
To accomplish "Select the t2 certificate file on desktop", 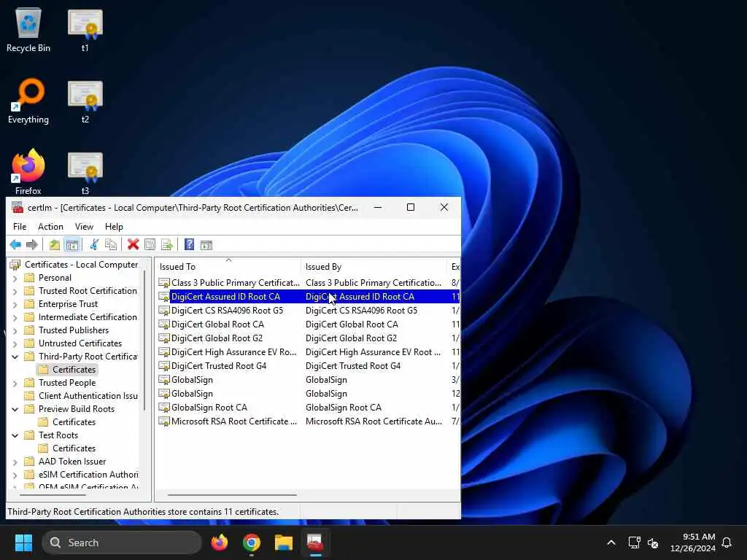I will (x=85, y=101).
